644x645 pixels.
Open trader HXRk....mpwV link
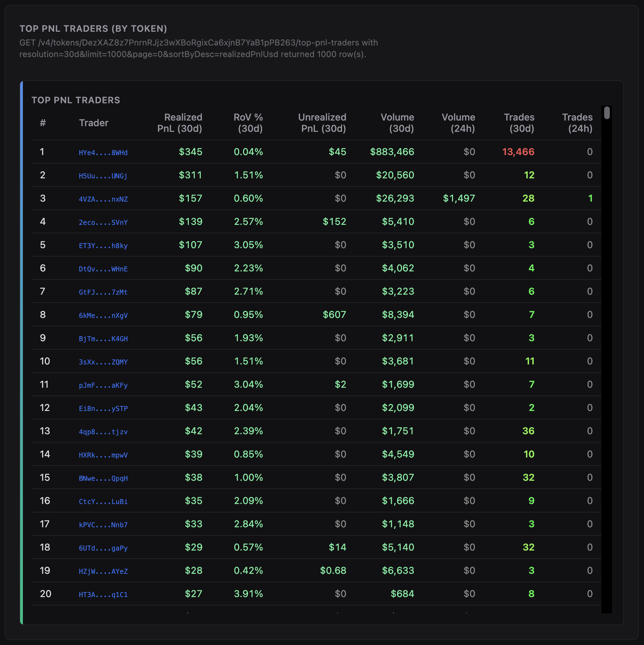103,455
